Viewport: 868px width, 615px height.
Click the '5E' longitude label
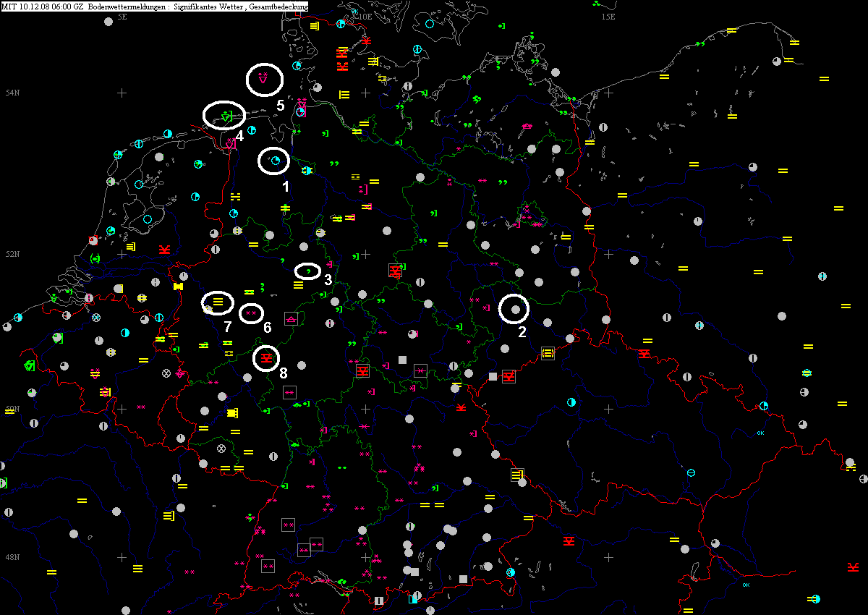(122, 17)
